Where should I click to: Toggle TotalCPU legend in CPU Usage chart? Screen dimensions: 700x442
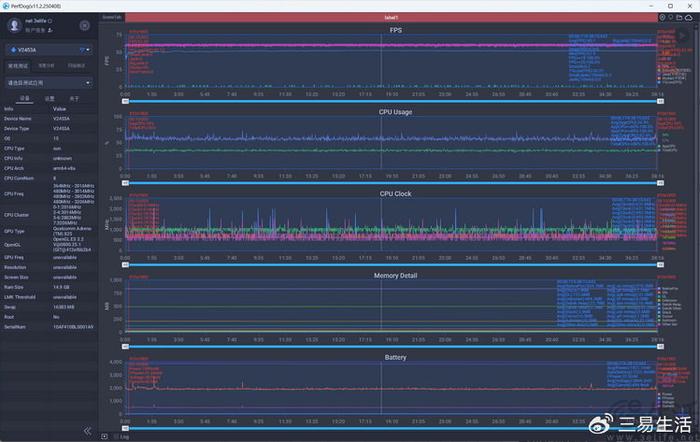tap(667, 150)
